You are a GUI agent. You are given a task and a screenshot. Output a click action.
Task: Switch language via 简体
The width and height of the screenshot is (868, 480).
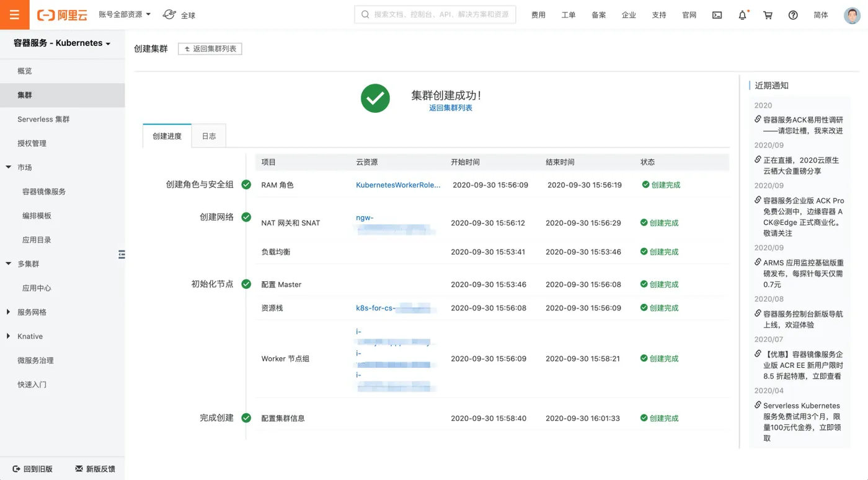point(821,15)
